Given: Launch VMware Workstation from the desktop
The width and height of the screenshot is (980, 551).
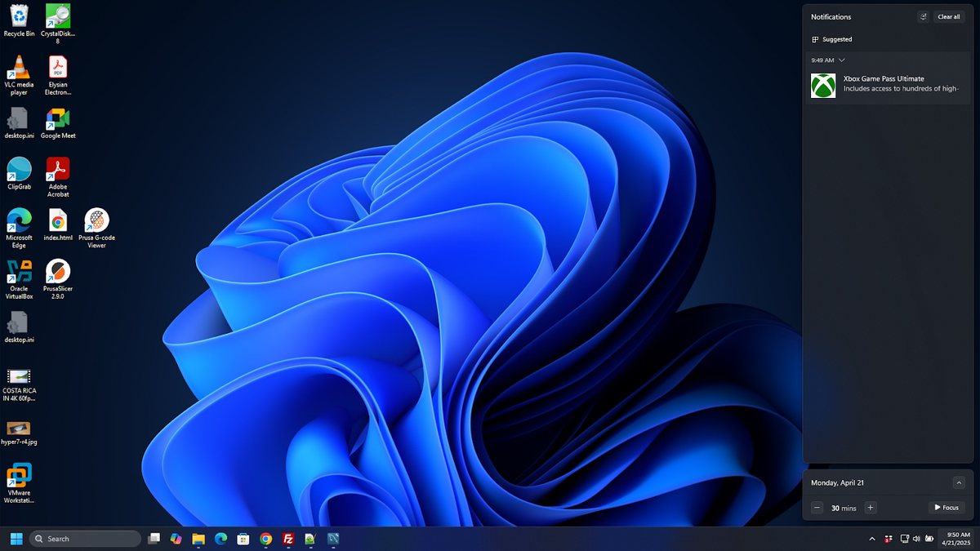Looking at the screenshot, I should [19, 483].
